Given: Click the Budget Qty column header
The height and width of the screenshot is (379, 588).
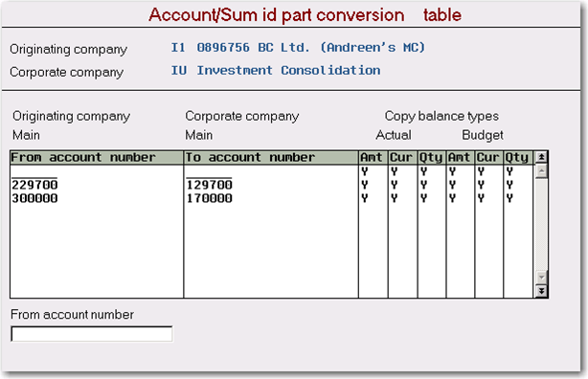Looking at the screenshot, I should coord(518,158).
